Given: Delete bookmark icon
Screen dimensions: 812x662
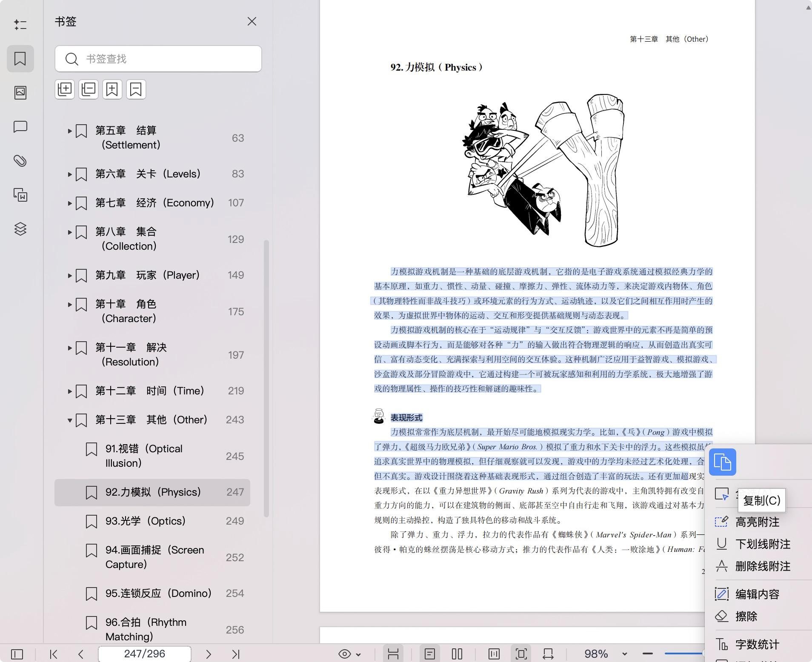Looking at the screenshot, I should [x=136, y=89].
